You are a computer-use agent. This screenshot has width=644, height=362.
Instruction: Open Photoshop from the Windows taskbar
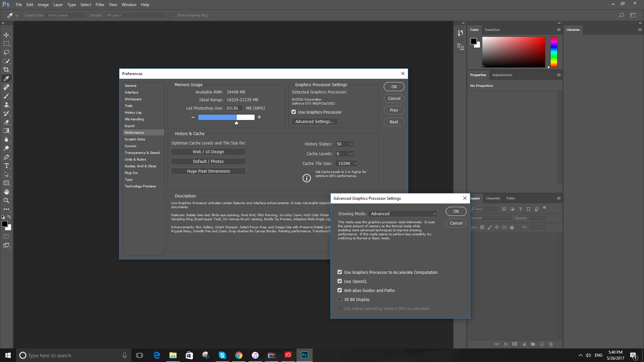[x=304, y=355]
